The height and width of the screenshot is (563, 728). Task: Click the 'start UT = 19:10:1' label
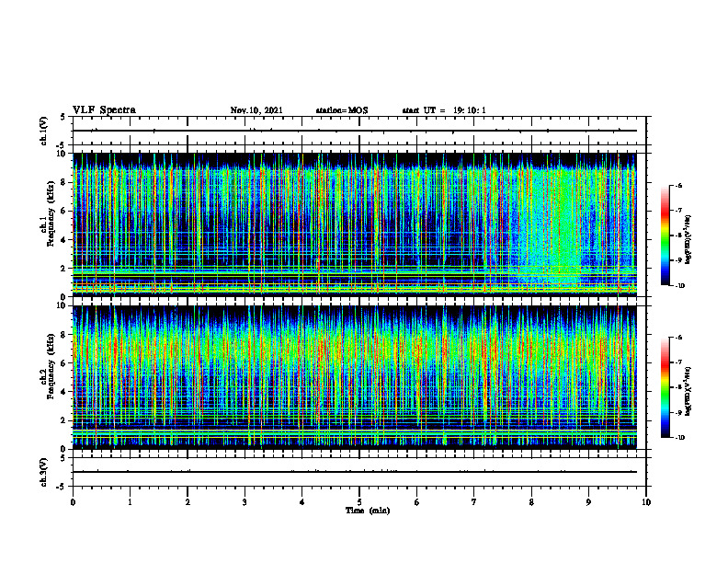click(444, 110)
